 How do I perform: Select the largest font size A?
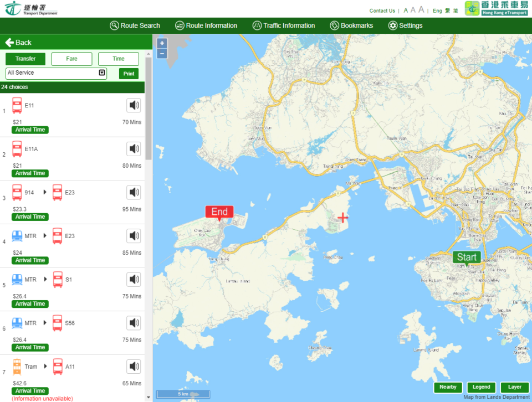click(x=421, y=10)
